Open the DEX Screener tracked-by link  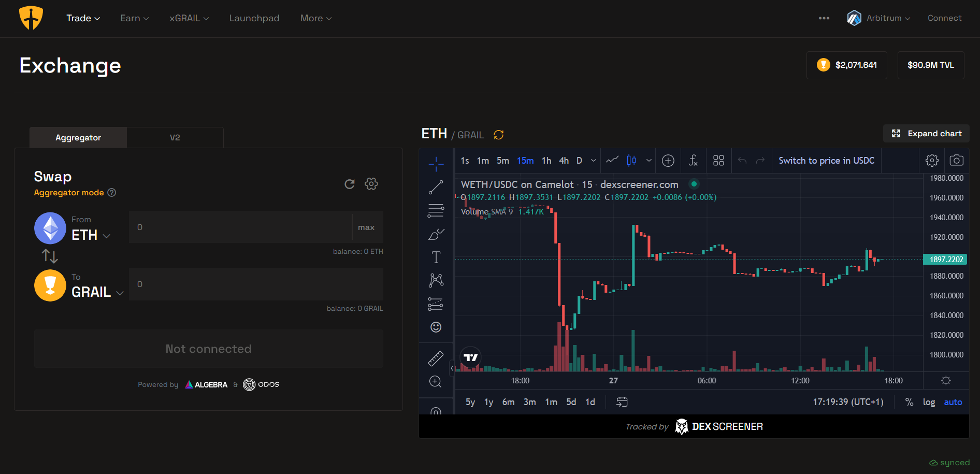(x=694, y=427)
